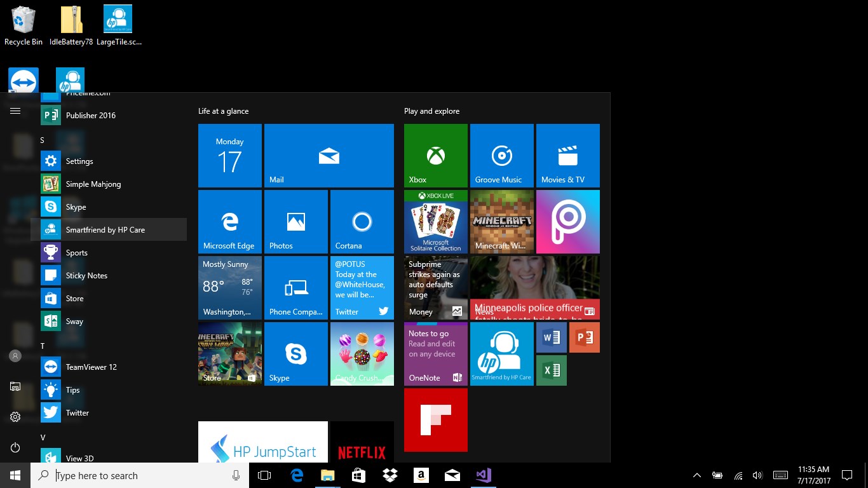Open the Movies & TV tile
868x488 pixels.
click(568, 156)
